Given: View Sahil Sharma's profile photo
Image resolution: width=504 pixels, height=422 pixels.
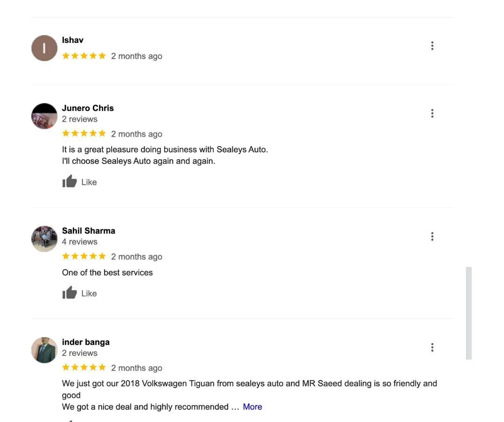Looking at the screenshot, I should tap(44, 239).
